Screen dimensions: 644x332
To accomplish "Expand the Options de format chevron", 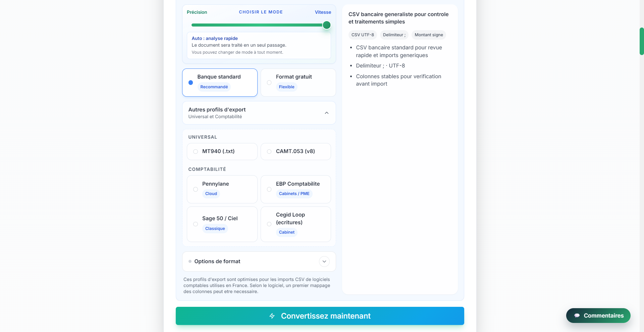I will pyautogui.click(x=324, y=262).
